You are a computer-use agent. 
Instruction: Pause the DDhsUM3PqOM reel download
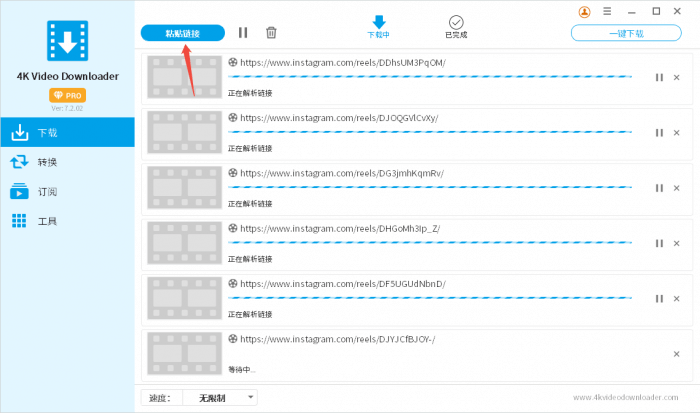(x=659, y=77)
